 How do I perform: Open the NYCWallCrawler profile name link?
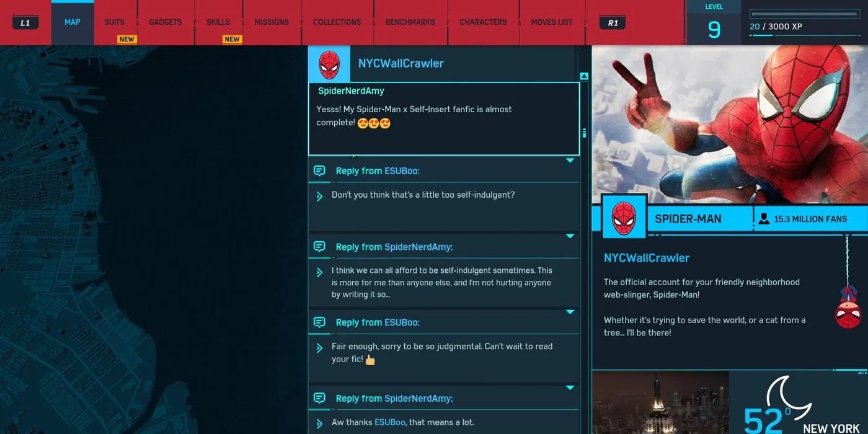pyautogui.click(x=647, y=258)
